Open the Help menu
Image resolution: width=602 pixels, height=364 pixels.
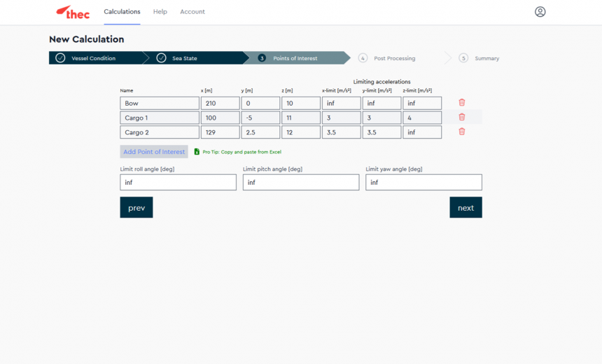[x=160, y=12]
